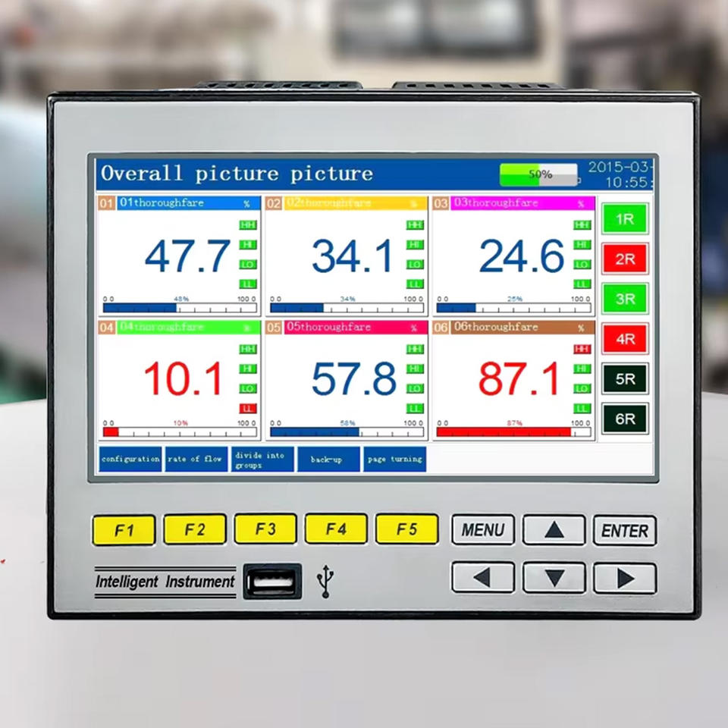Open the 'divide into groups' softkey
728x728 pixels.
[x=262, y=460]
